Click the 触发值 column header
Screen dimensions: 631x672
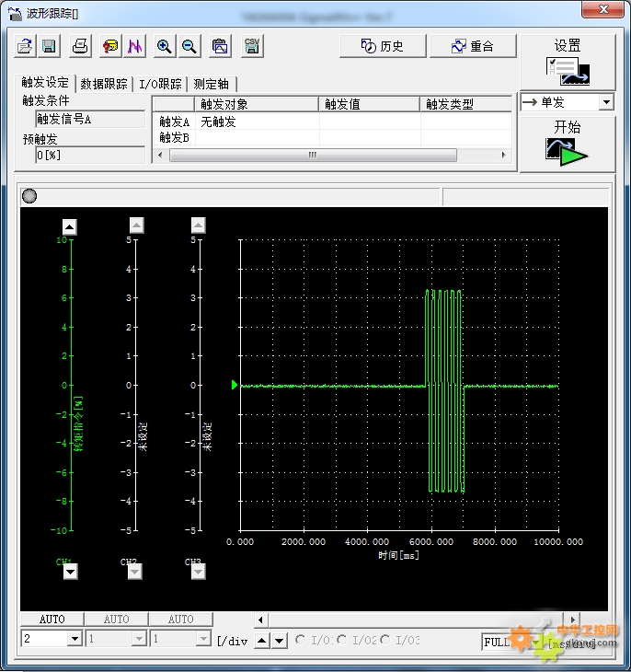click(x=370, y=104)
